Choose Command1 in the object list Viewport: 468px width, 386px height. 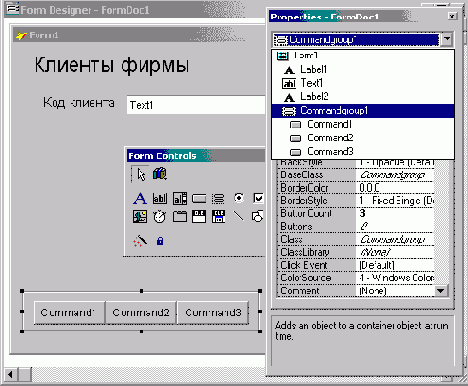coord(363,124)
